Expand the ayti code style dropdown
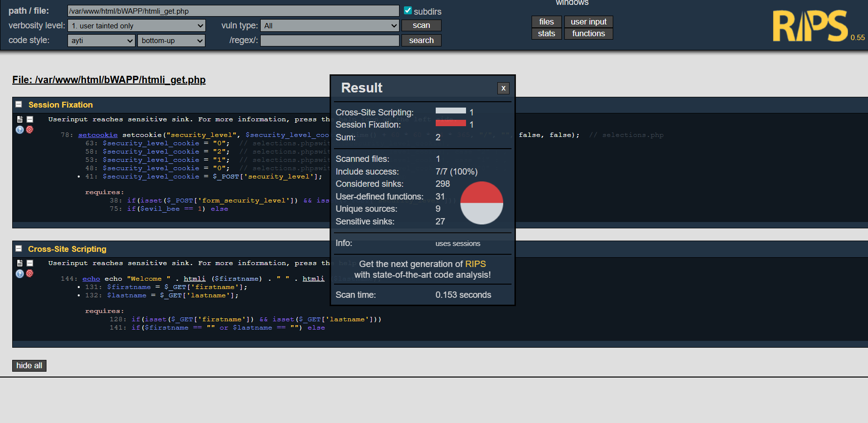The image size is (868, 423). click(101, 41)
